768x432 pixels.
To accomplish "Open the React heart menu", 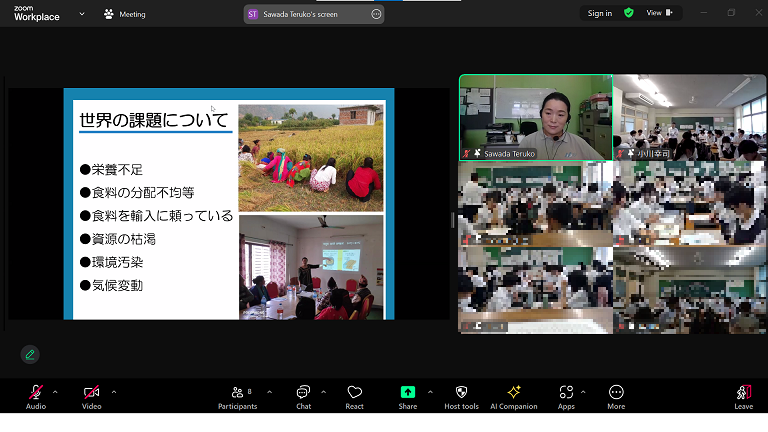I will (x=355, y=397).
